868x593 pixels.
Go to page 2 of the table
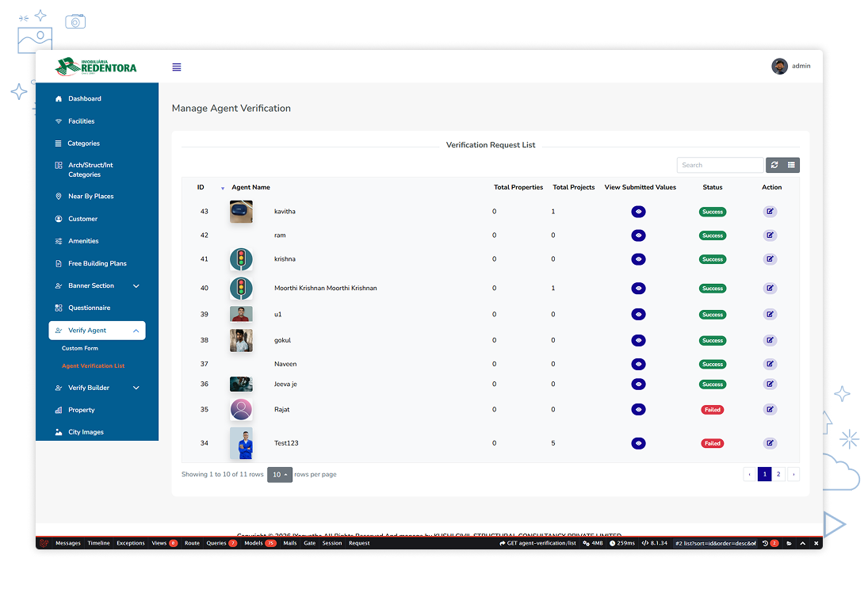[778, 474]
